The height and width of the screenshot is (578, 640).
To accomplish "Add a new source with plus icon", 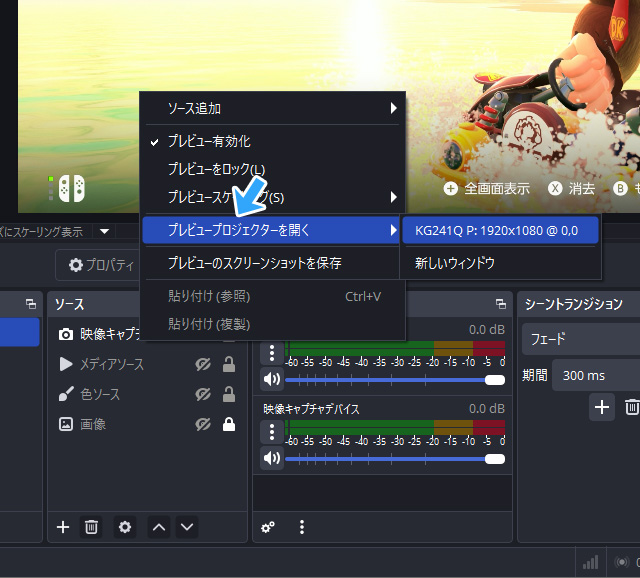I will [x=63, y=527].
